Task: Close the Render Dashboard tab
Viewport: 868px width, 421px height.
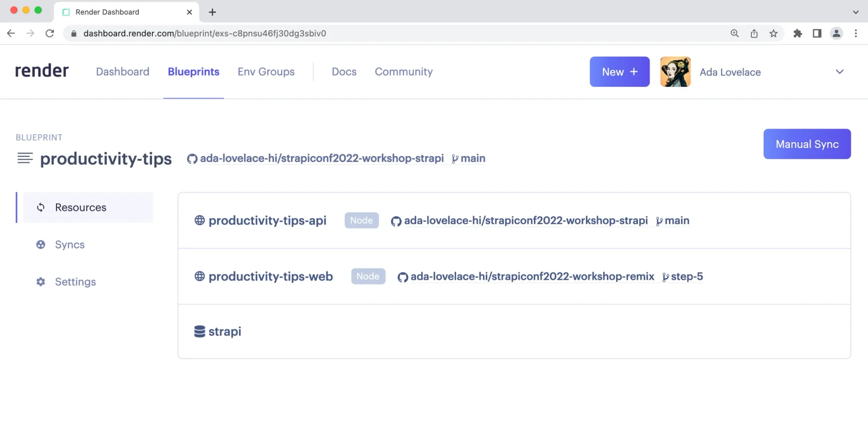Action: click(x=190, y=12)
